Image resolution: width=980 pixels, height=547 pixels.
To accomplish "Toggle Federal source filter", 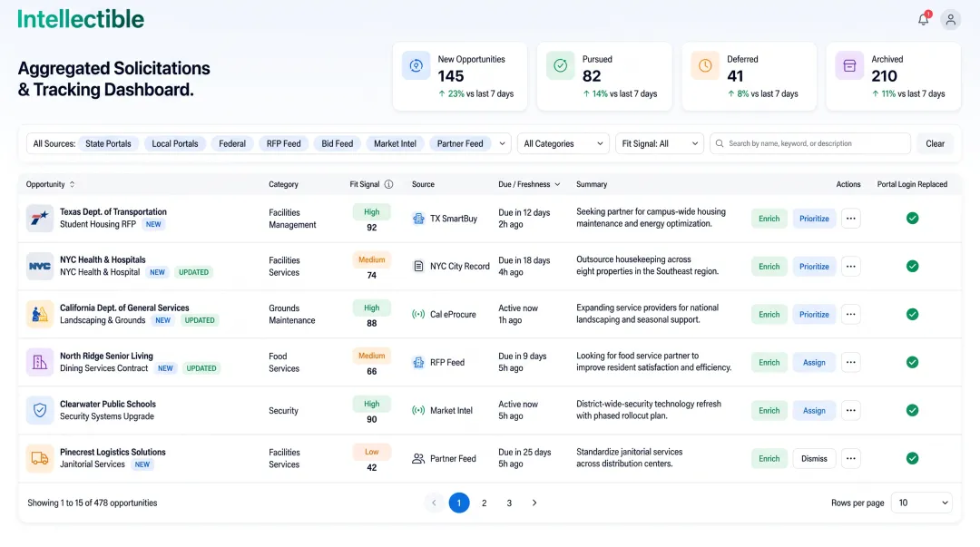I will point(232,144).
